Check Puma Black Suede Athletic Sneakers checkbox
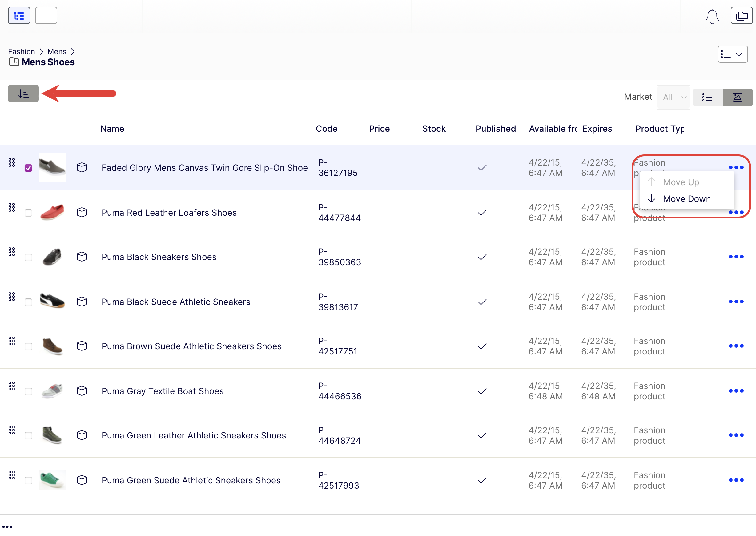The height and width of the screenshot is (536, 756). tap(28, 302)
